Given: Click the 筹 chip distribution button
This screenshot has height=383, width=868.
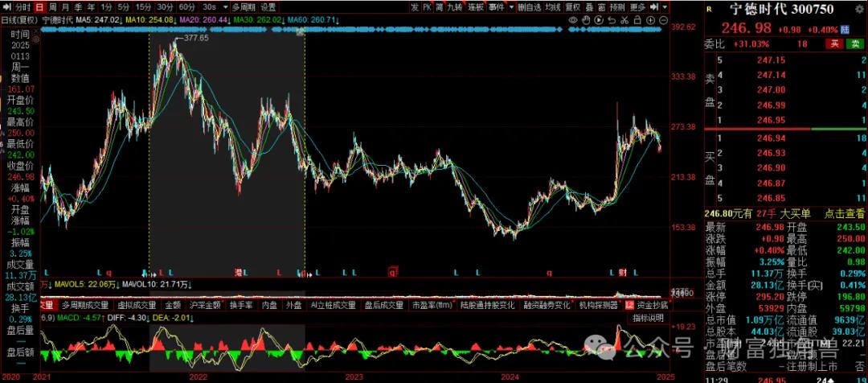Looking at the screenshot, I should (439, 7).
